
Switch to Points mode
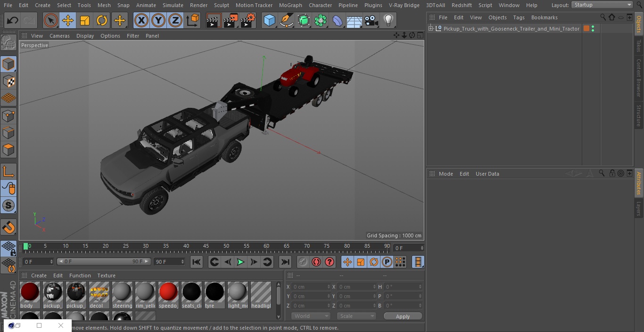click(8, 116)
